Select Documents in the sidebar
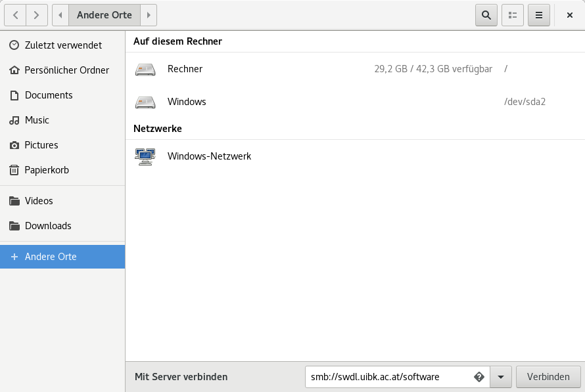 tap(49, 95)
